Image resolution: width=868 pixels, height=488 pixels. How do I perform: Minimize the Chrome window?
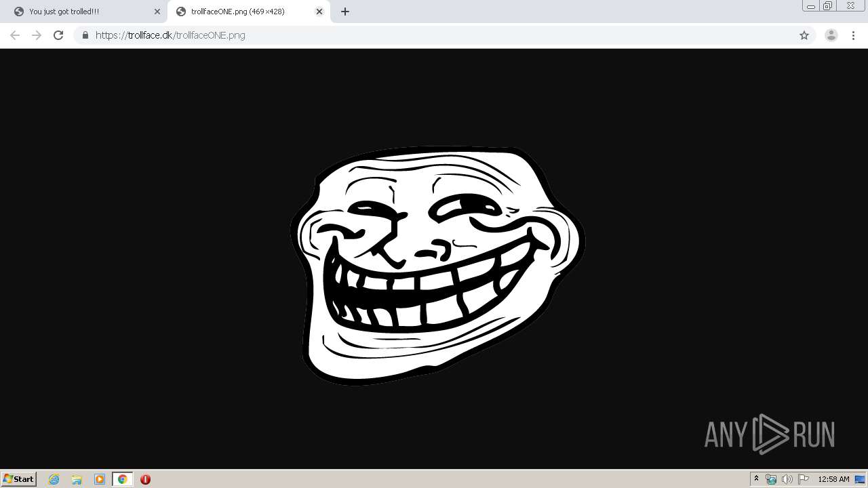(x=810, y=6)
